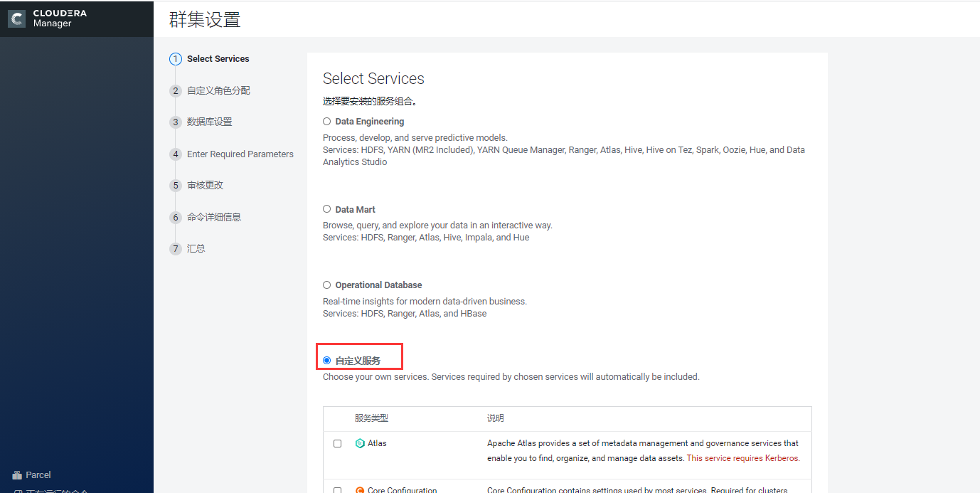Click step number 1 circle
The height and width of the screenshot is (493, 980).
pyautogui.click(x=176, y=59)
